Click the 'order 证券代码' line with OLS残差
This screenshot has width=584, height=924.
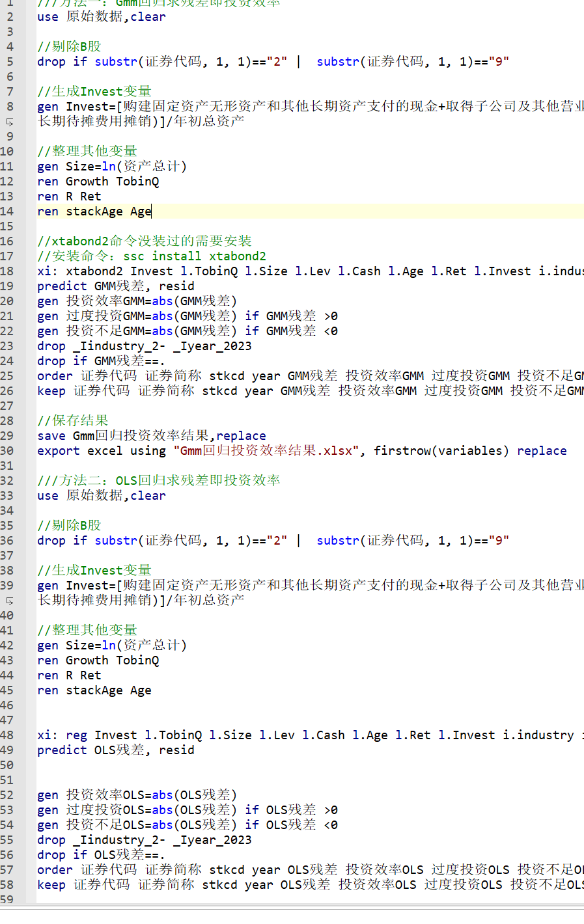click(311, 870)
